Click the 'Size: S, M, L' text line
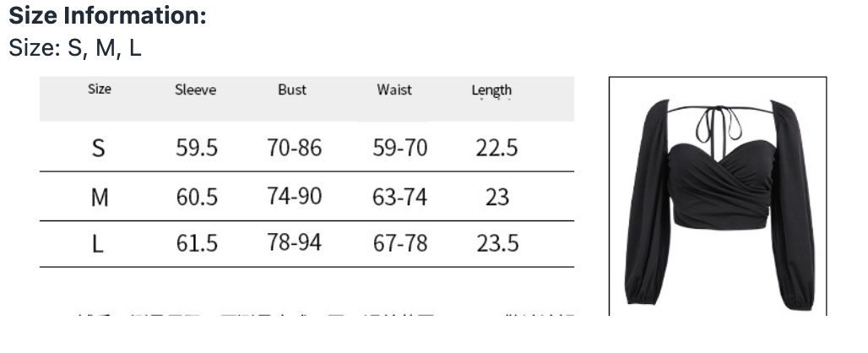 75,47
